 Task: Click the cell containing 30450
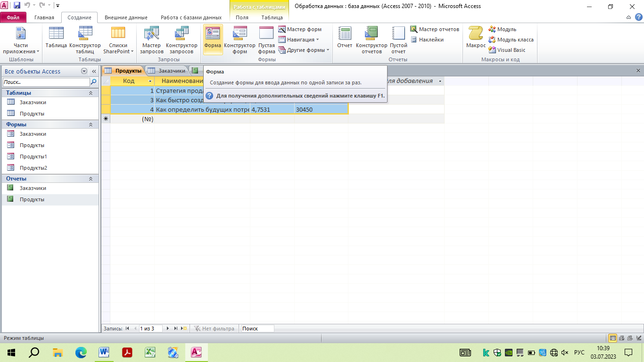coord(322,109)
